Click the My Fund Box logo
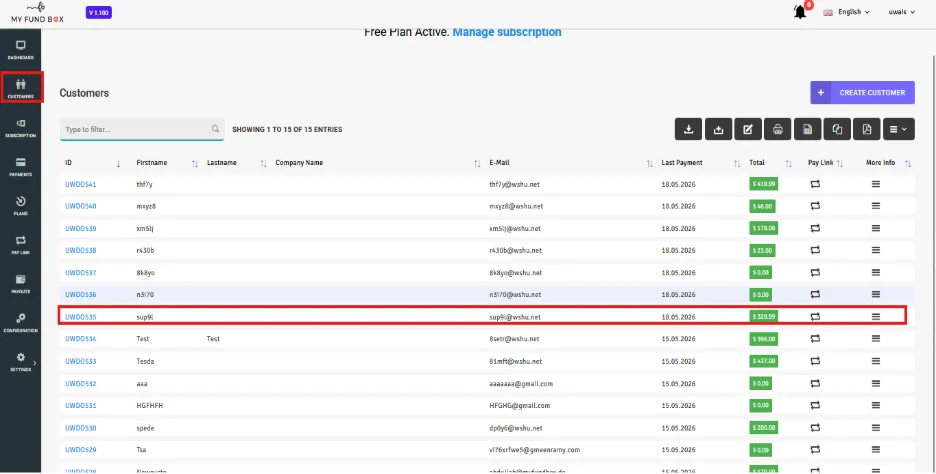The image size is (936, 474). point(37,13)
